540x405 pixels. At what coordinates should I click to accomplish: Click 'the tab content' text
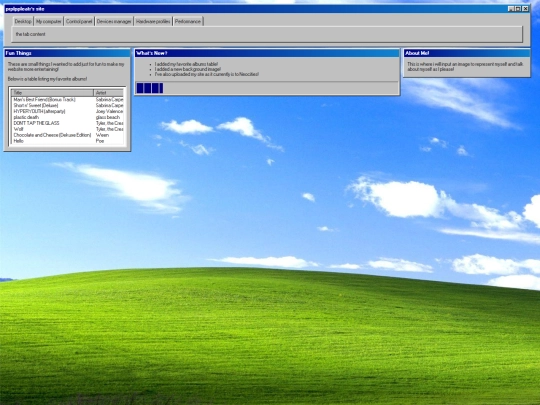tap(30, 34)
